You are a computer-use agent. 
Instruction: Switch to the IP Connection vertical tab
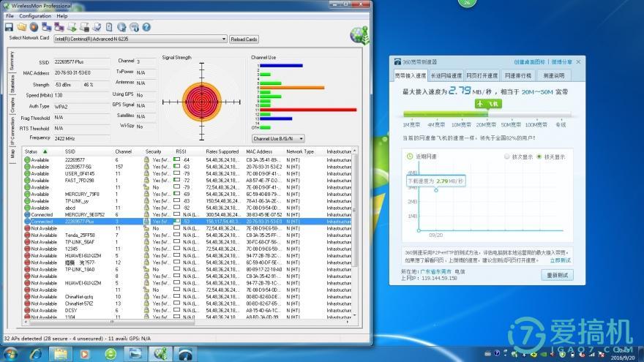(12, 132)
